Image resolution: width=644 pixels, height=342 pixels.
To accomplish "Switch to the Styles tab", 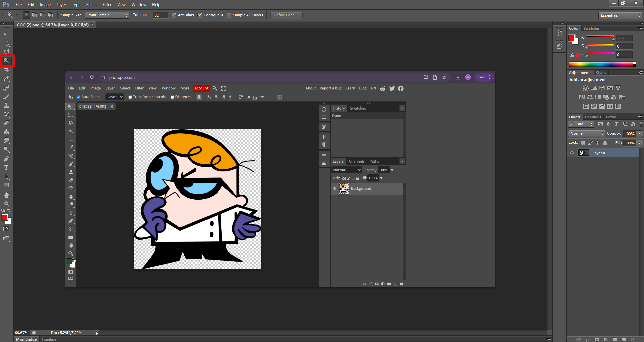I will [601, 73].
